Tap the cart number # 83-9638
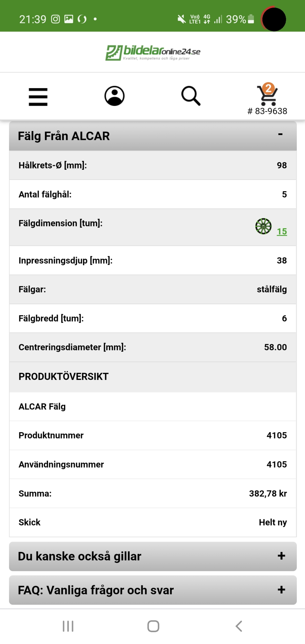The height and width of the screenshot is (644, 305). pos(267,111)
